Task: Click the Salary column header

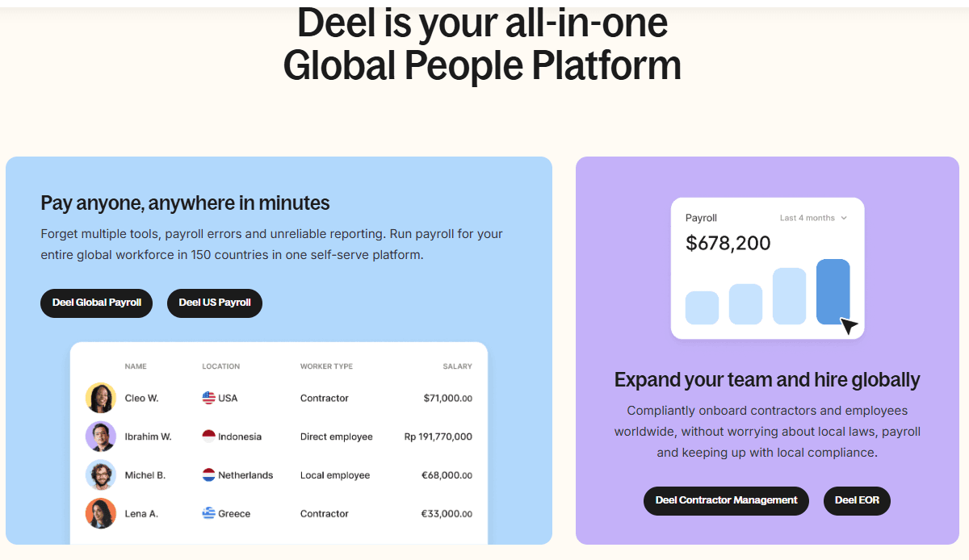Action: (457, 366)
